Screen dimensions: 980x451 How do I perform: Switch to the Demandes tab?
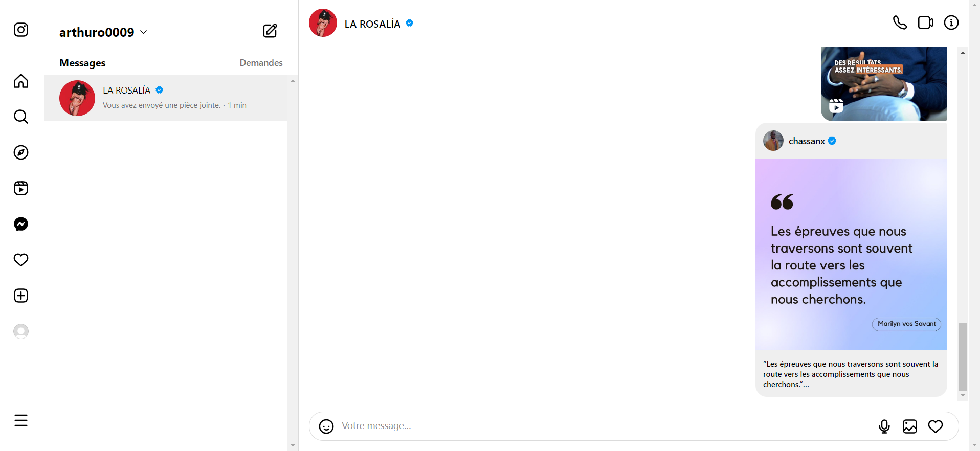pos(261,63)
